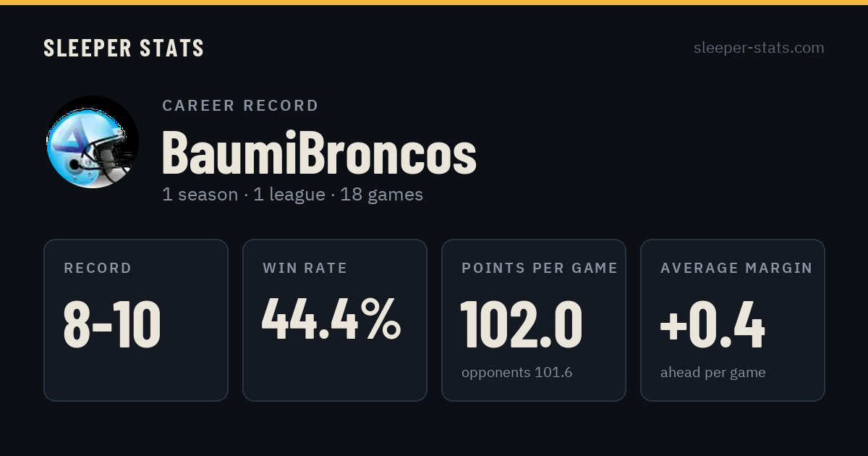Screen dimensions: 868x456
Task: Open the AVERAGE MARGIN stat card
Action: (733, 320)
